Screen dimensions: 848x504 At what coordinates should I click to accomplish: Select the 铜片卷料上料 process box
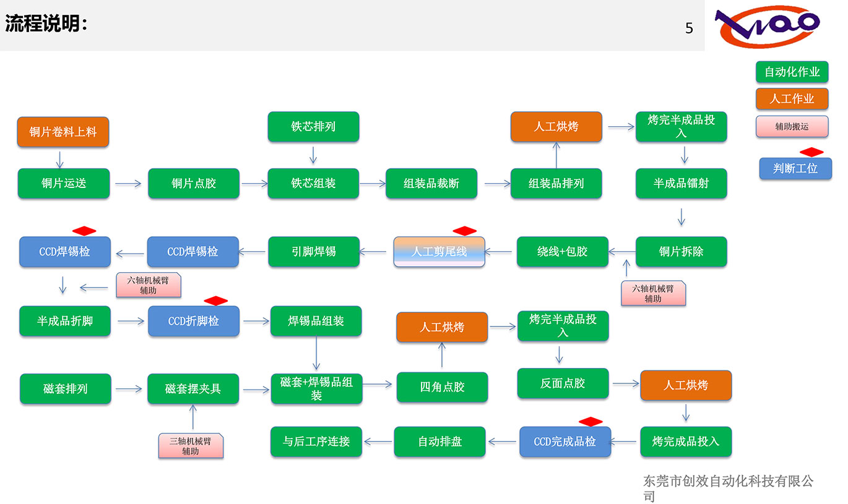click(63, 132)
